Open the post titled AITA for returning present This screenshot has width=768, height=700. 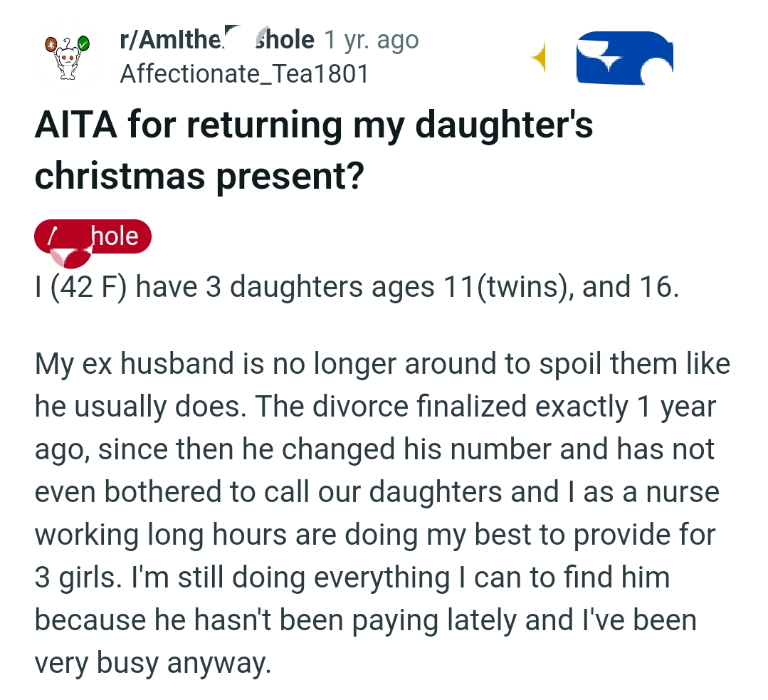(313, 147)
